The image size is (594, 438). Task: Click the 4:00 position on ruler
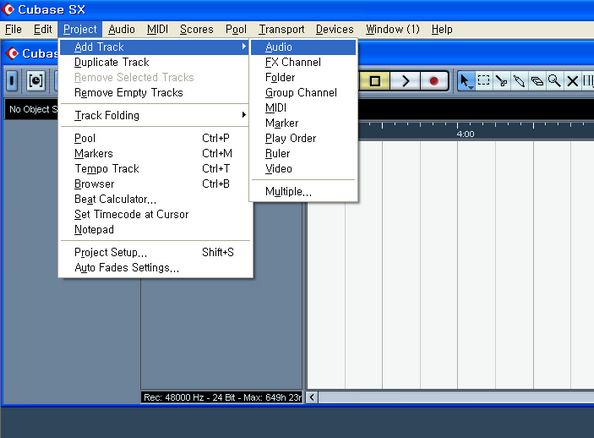(x=465, y=134)
